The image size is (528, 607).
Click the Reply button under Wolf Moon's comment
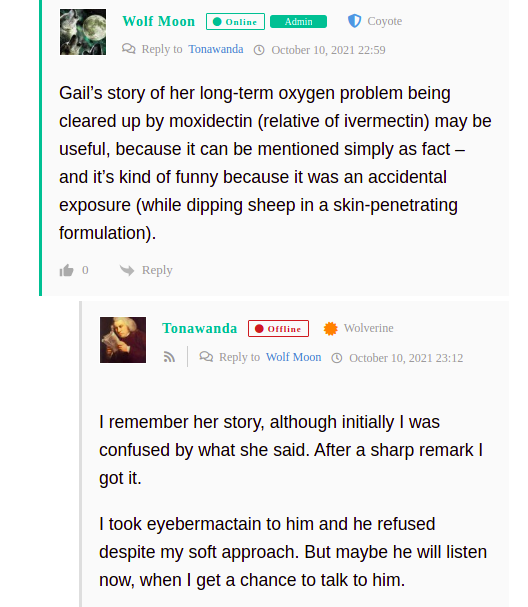(157, 270)
